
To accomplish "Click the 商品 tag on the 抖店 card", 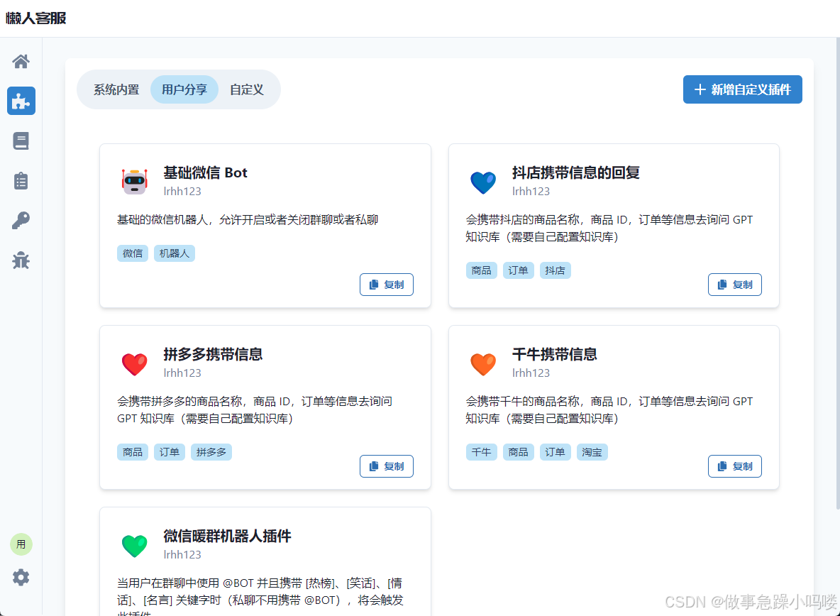I will click(481, 270).
